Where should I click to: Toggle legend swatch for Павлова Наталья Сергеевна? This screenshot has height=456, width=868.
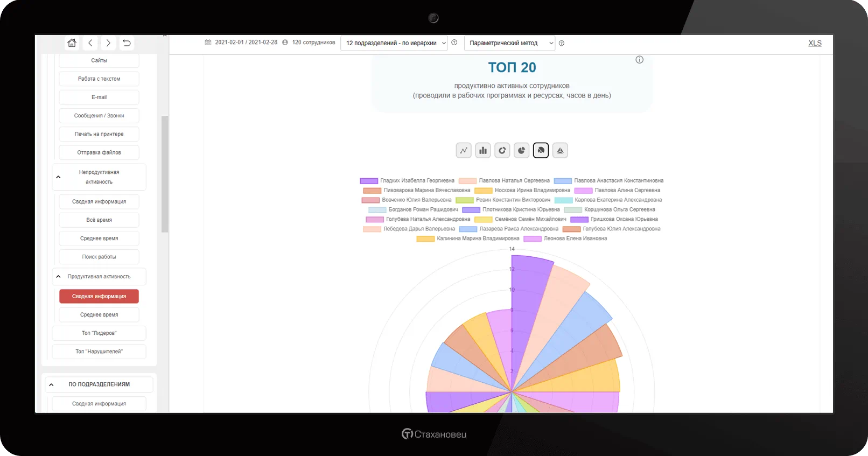[467, 181]
